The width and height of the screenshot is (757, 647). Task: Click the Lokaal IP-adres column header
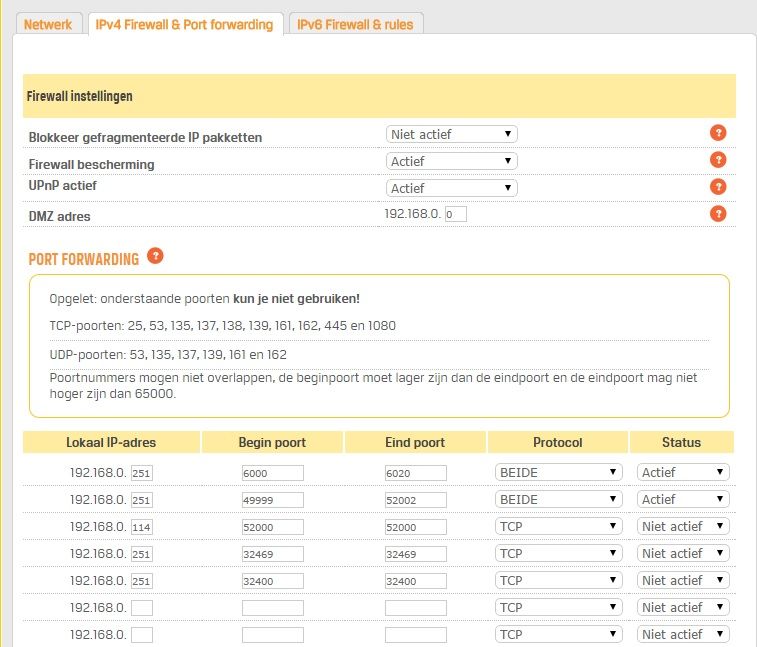click(x=111, y=442)
